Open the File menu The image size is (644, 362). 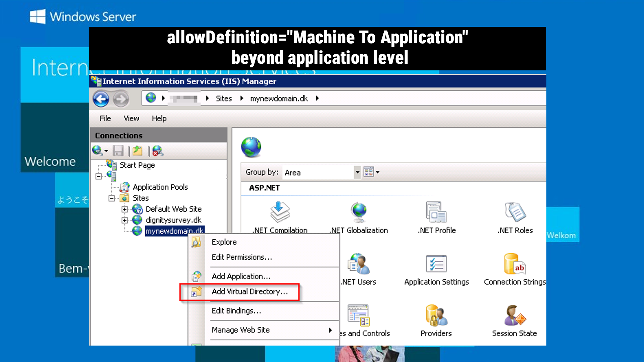(x=105, y=118)
